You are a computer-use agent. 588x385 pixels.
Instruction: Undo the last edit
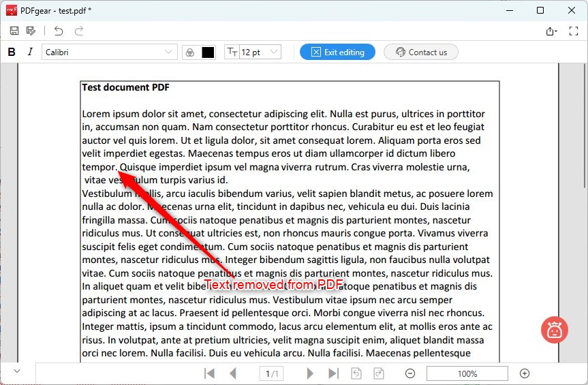pos(59,31)
